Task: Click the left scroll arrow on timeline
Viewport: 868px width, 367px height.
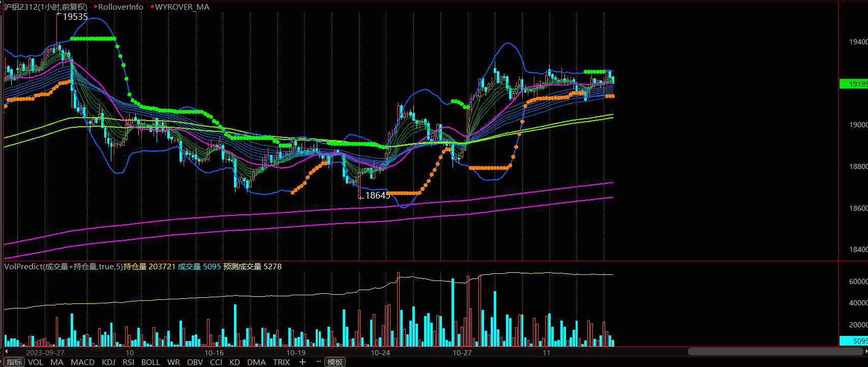Action: pyautogui.click(x=6, y=352)
